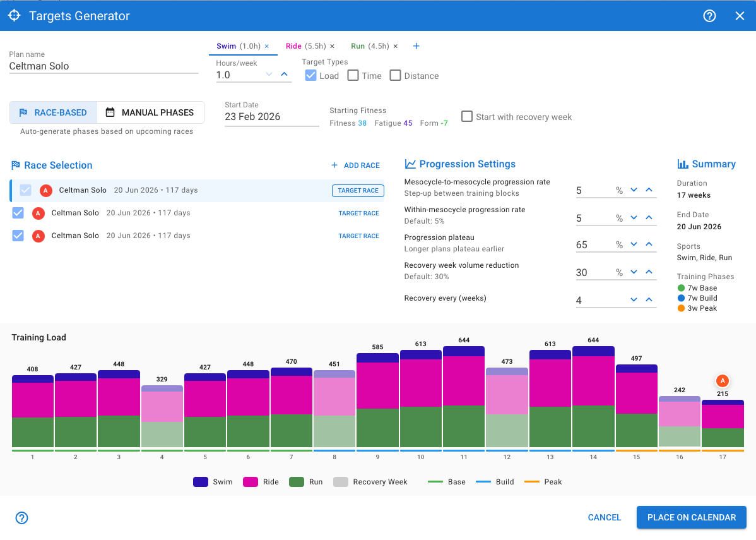Click the plus icon to add a sport
Image resolution: width=756 pixels, height=540 pixels.
coord(416,46)
